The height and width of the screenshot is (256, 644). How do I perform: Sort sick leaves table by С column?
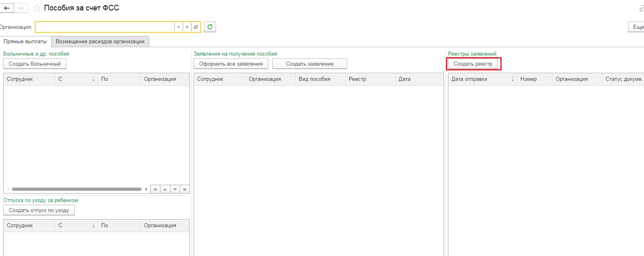pos(76,79)
